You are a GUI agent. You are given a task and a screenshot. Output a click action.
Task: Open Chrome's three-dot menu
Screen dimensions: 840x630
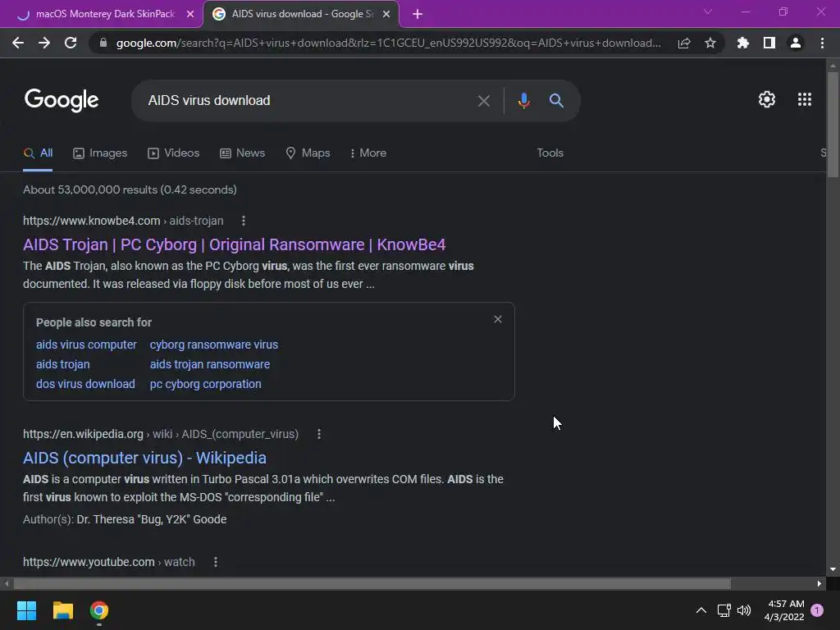point(822,43)
